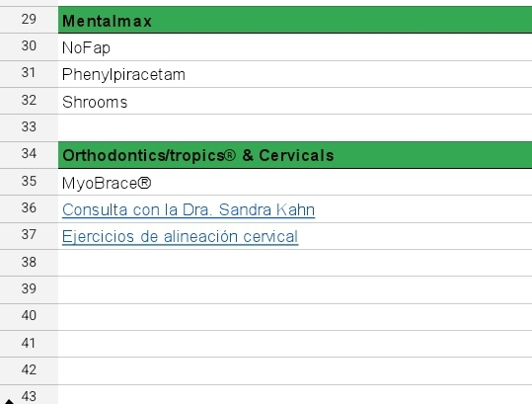
Task: Select row header 33
Action: pyautogui.click(x=29, y=127)
